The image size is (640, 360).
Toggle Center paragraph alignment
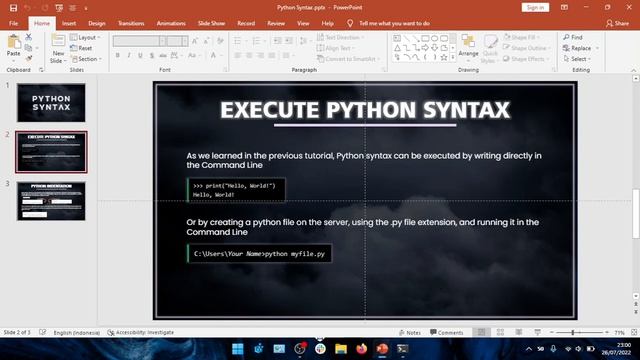coord(249,55)
